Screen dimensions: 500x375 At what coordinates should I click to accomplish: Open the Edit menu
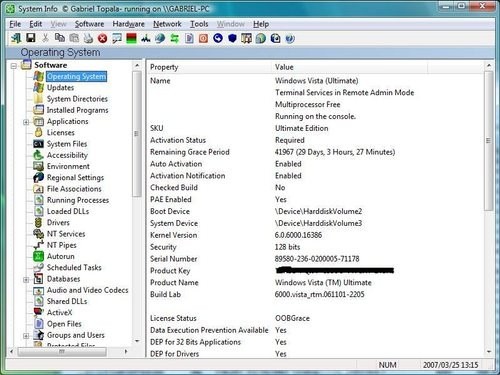(36, 24)
